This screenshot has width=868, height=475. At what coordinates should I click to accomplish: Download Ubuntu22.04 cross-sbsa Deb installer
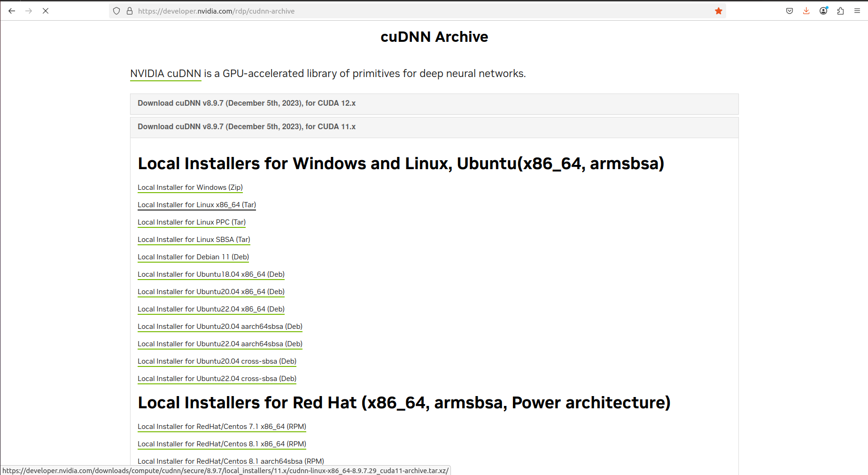coord(217,379)
